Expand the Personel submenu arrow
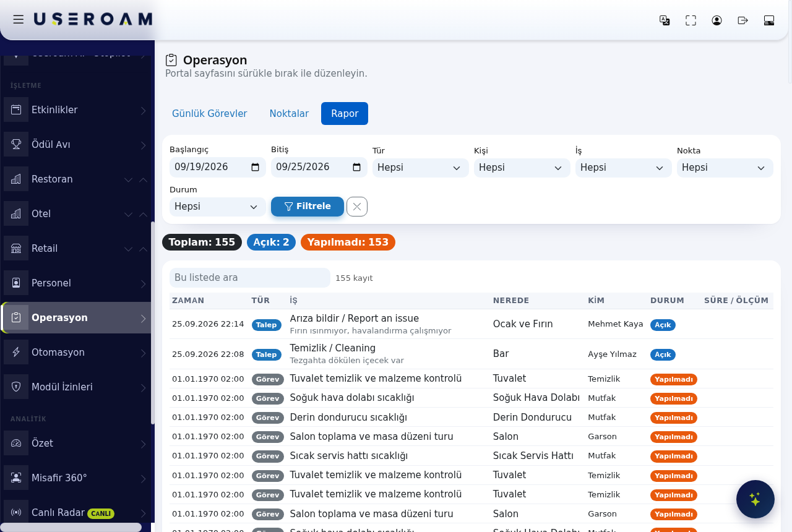Viewport: 792px width, 532px height. coord(143,283)
